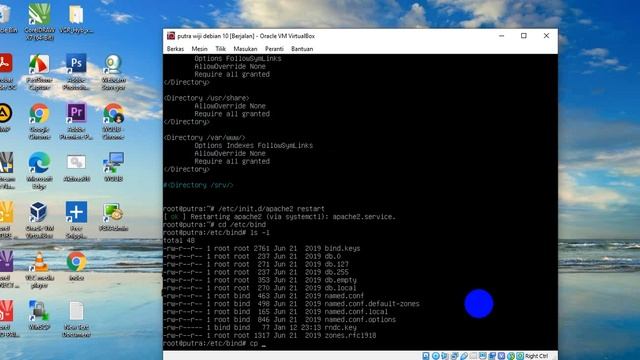Click the "named.conf.options" listing line
Screen dimensions: 640x360
pos(280,320)
